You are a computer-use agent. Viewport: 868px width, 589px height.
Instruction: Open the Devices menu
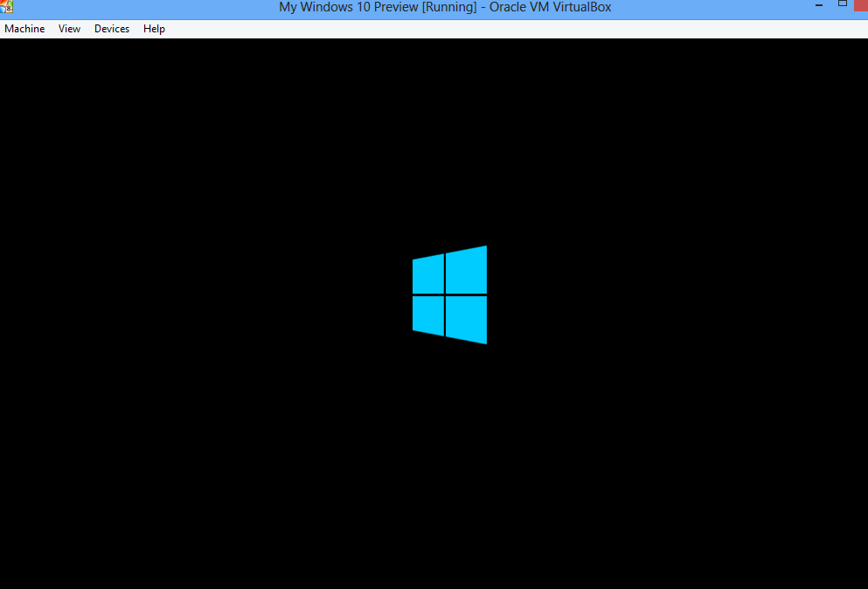pos(112,29)
